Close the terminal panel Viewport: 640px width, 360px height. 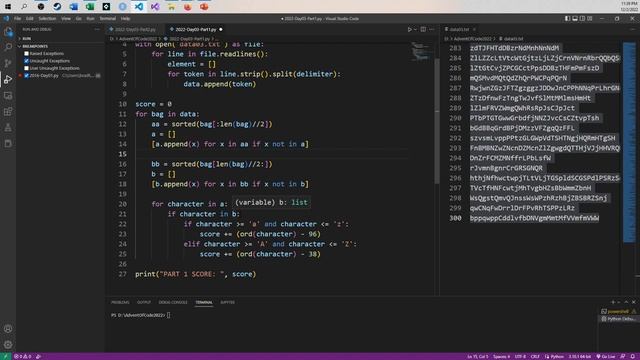[x=633, y=302]
